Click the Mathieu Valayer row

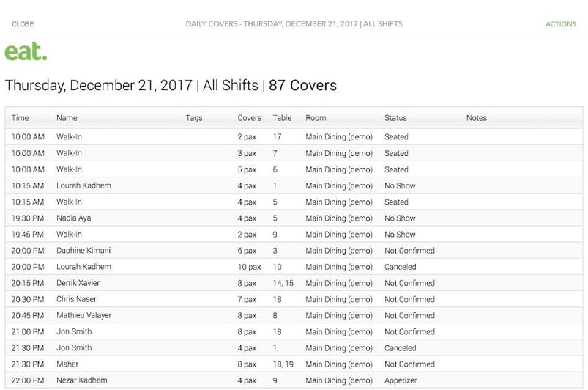(294, 315)
